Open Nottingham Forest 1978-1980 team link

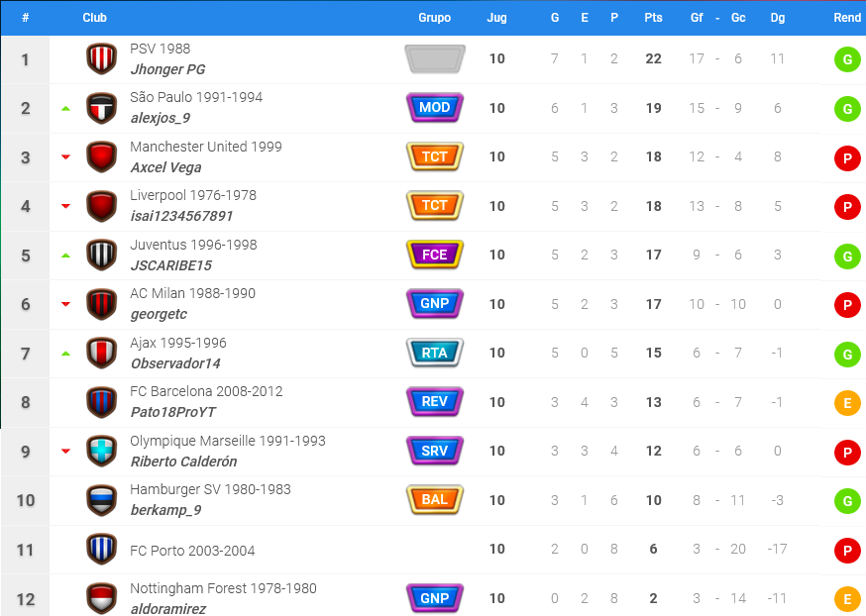point(223,588)
